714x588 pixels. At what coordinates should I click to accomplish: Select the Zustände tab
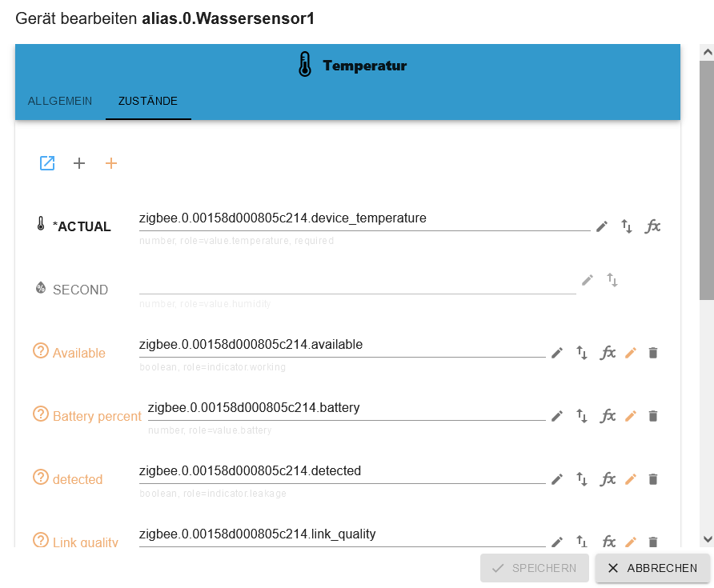[148, 102]
